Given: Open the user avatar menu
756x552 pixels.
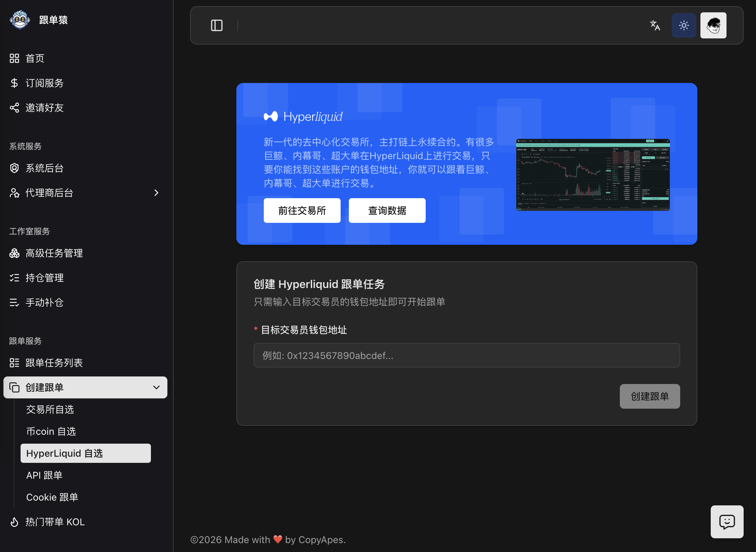Looking at the screenshot, I should click(713, 25).
